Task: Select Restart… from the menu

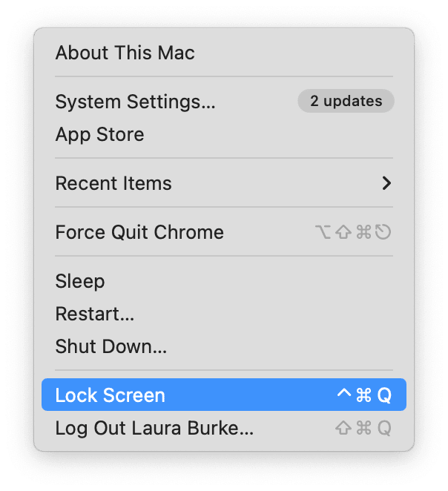Action: (x=95, y=314)
